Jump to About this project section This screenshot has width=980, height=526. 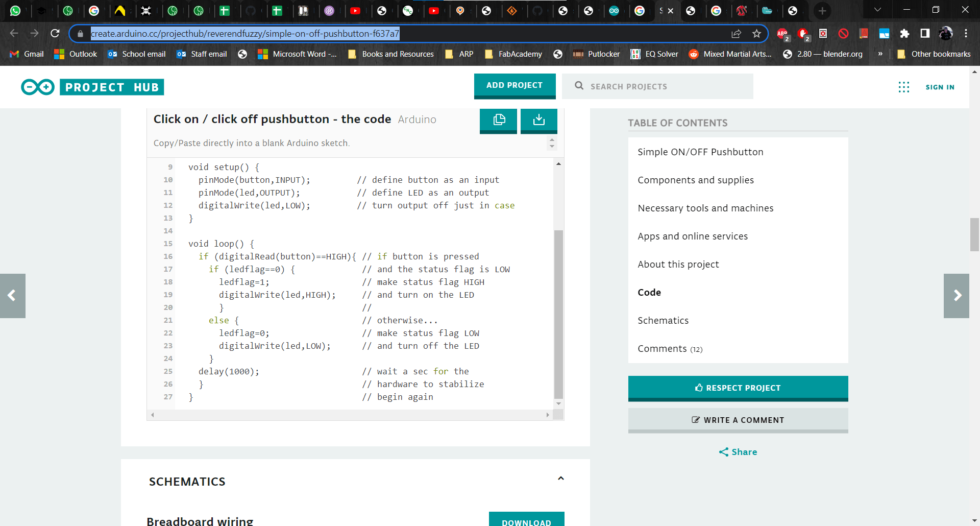click(x=678, y=265)
